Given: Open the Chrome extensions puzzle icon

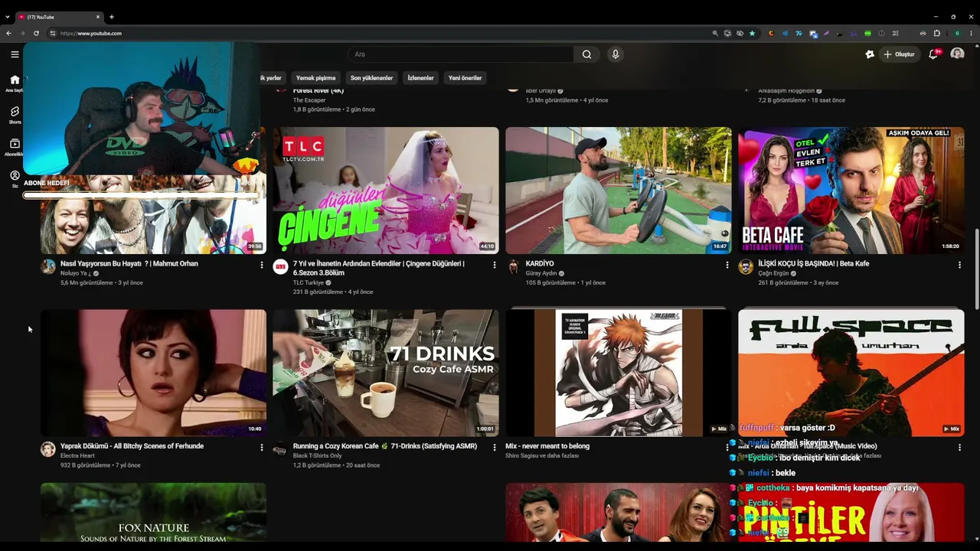Looking at the screenshot, I should click(x=936, y=33).
